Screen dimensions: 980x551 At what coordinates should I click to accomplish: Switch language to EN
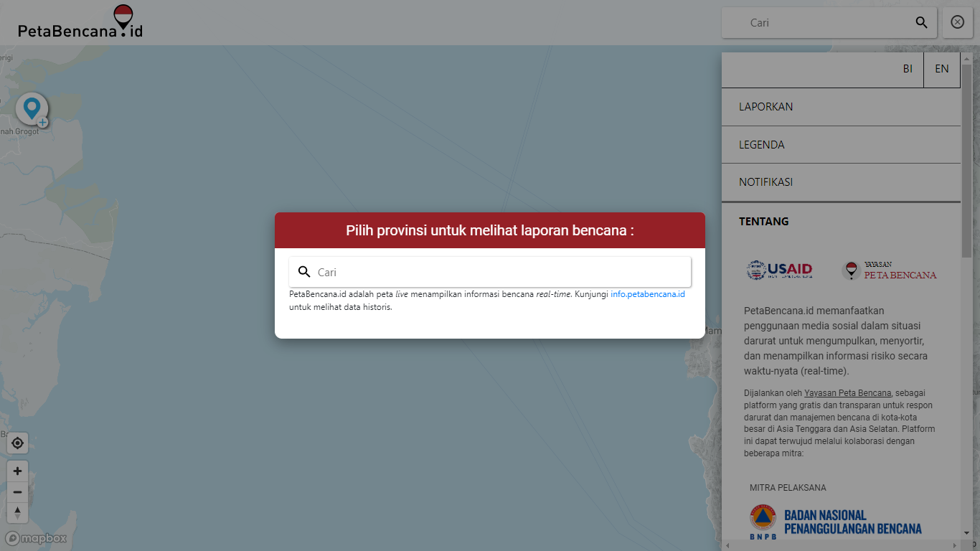[941, 69]
